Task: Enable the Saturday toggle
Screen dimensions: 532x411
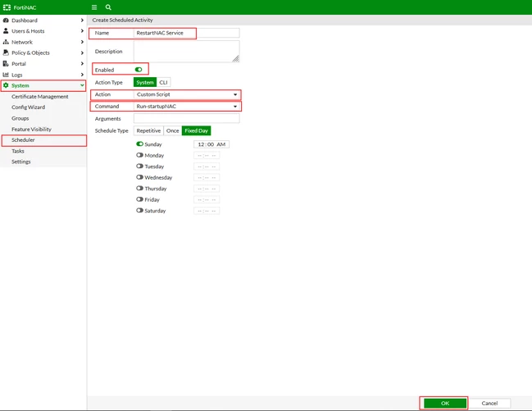Action: [x=139, y=210]
